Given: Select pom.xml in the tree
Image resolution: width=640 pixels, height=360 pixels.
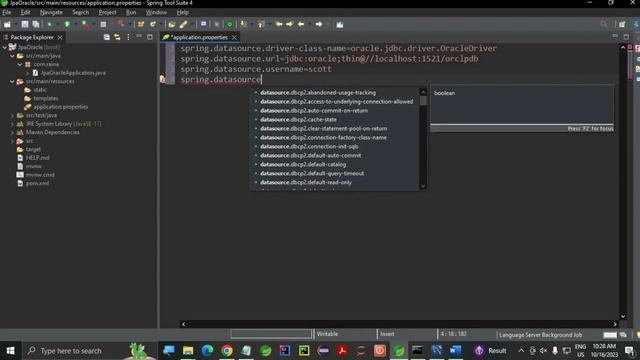Looking at the screenshot, I should [37, 183].
